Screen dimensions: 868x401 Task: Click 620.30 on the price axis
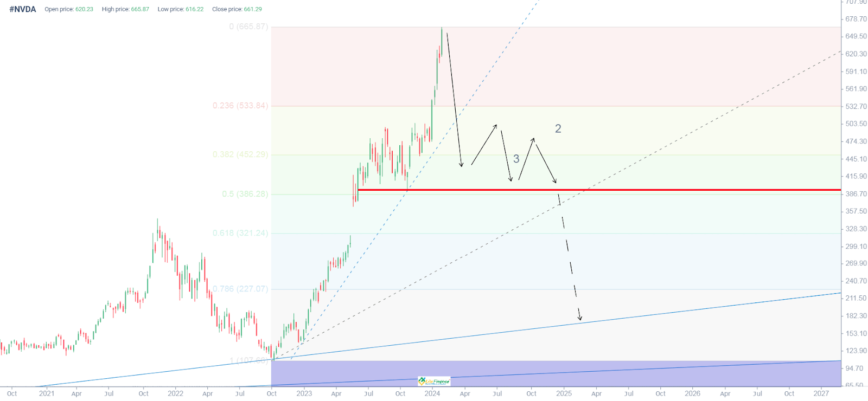tap(856, 54)
